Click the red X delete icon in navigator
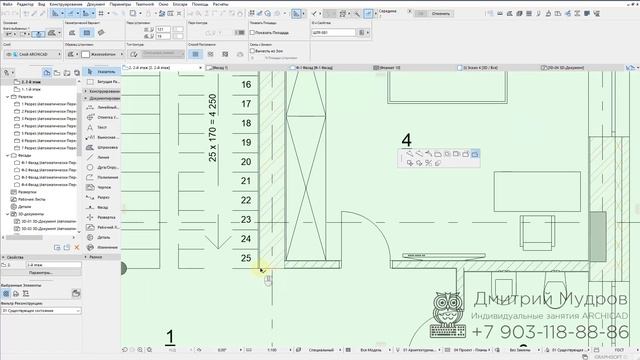This screenshot has width=640, height=360. (76, 248)
